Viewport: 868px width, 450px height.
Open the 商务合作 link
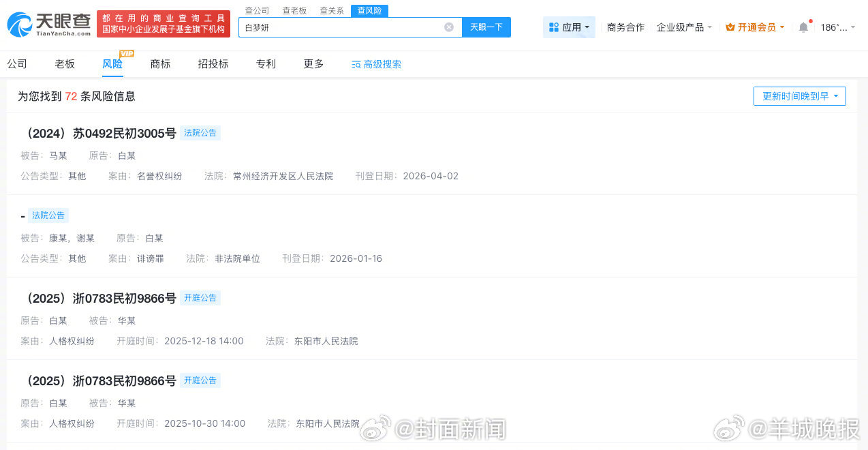[x=625, y=27]
